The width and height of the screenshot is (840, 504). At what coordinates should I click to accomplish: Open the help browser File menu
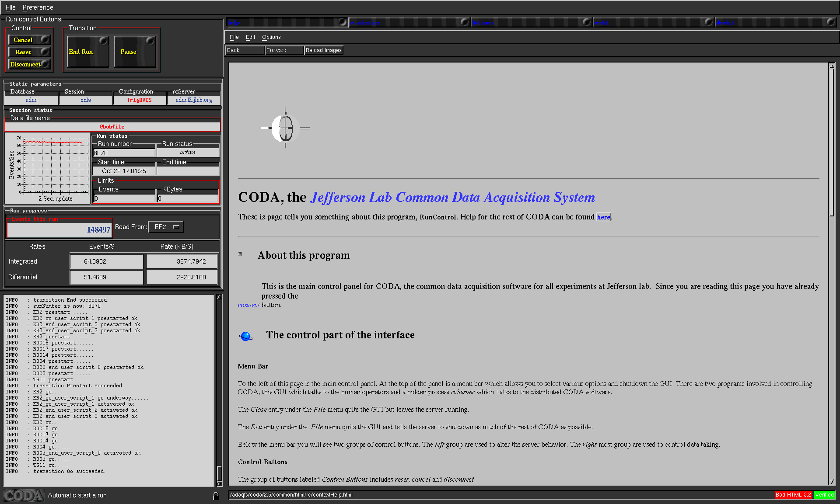(x=234, y=37)
